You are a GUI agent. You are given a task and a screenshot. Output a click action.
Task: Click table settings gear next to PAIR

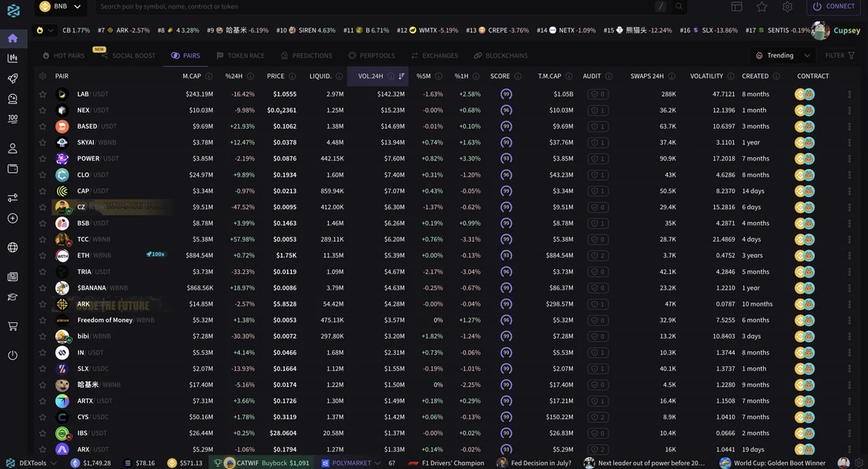(x=43, y=76)
